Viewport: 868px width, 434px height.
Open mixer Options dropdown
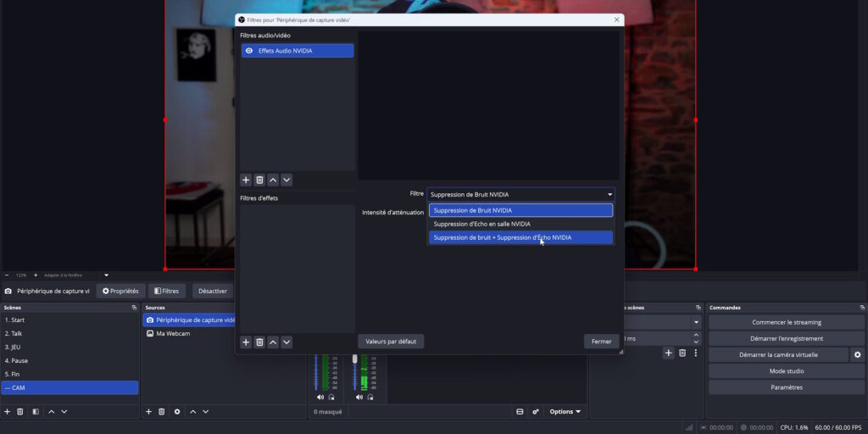(x=565, y=412)
